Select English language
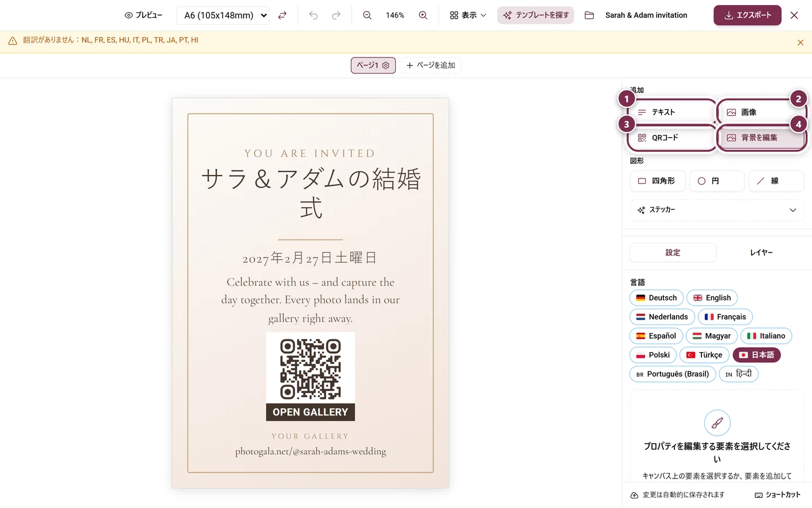The height and width of the screenshot is (508, 812). [x=712, y=298]
